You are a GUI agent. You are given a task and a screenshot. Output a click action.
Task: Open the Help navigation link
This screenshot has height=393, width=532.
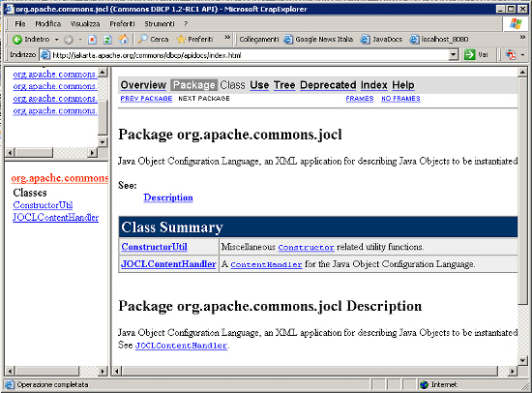click(x=403, y=85)
